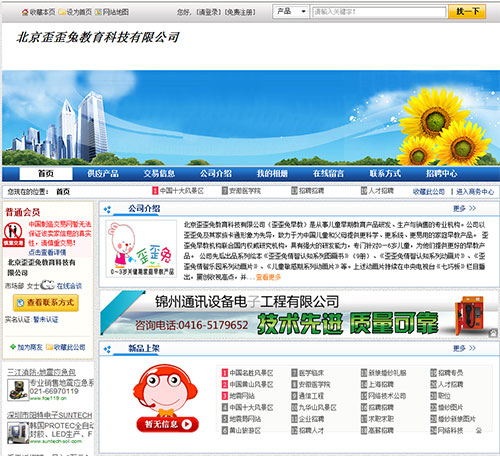The height and width of the screenshot is (456, 500).
Task: Click the 医学临床 keyword link
Action: tap(311, 373)
